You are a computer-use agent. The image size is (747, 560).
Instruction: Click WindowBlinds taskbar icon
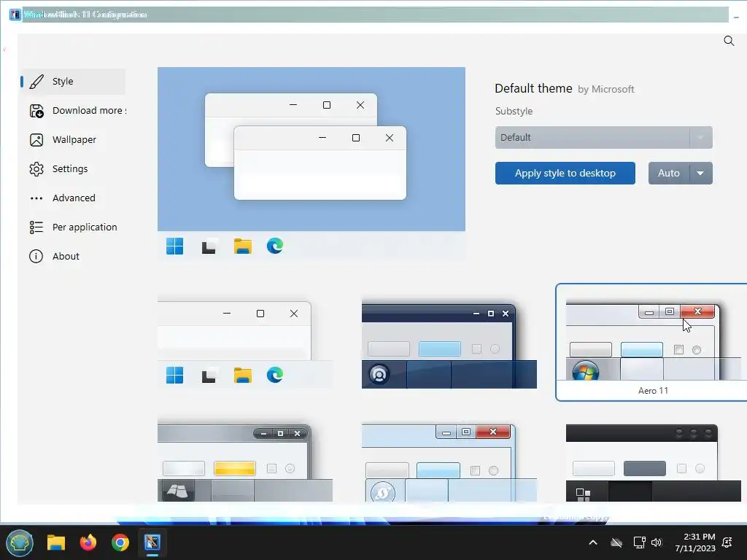152,542
